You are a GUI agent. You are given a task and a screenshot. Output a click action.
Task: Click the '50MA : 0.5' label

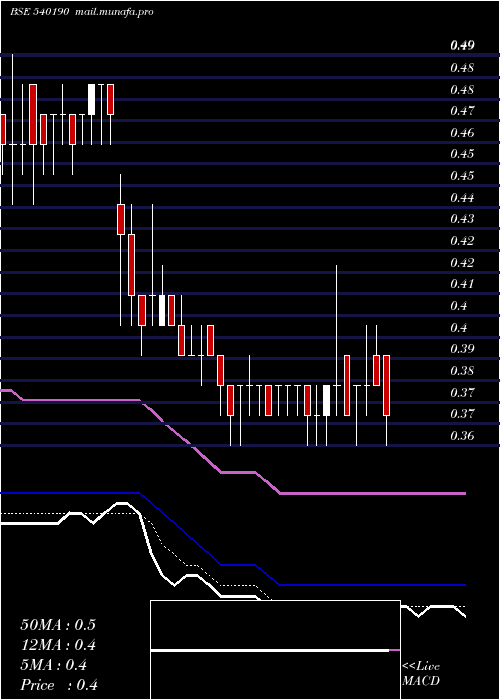pyautogui.click(x=58, y=625)
